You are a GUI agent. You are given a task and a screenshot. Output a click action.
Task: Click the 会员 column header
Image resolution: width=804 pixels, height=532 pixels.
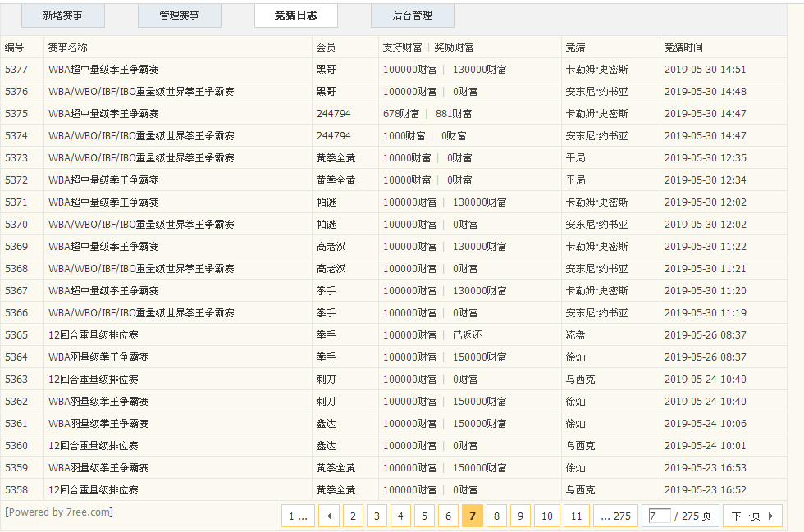327,48
